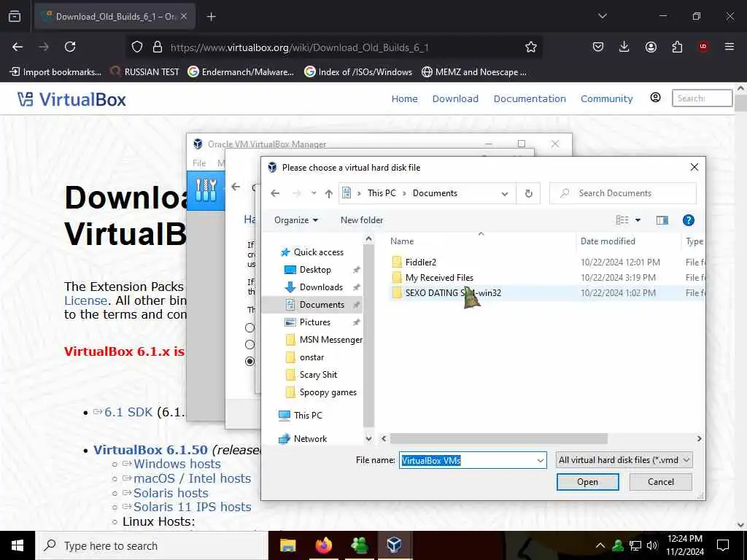Expand the File name combo dropdown

point(541,461)
